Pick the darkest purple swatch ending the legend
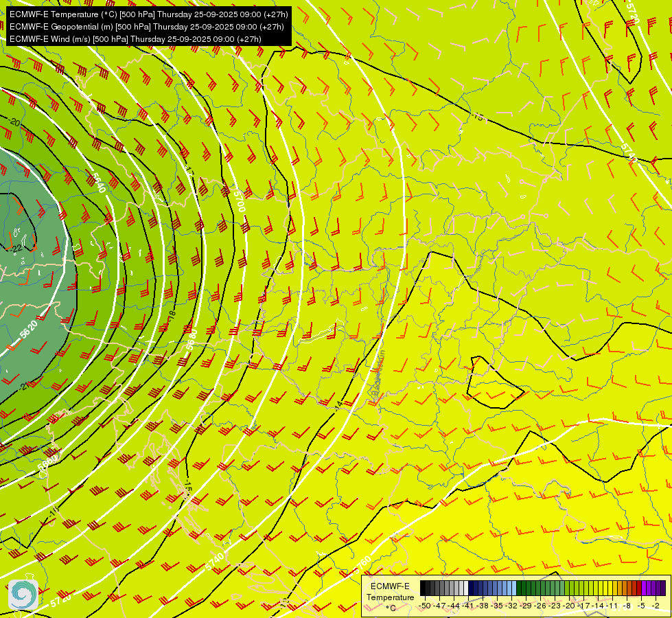Viewport: 672px width, 618px height. (662, 588)
